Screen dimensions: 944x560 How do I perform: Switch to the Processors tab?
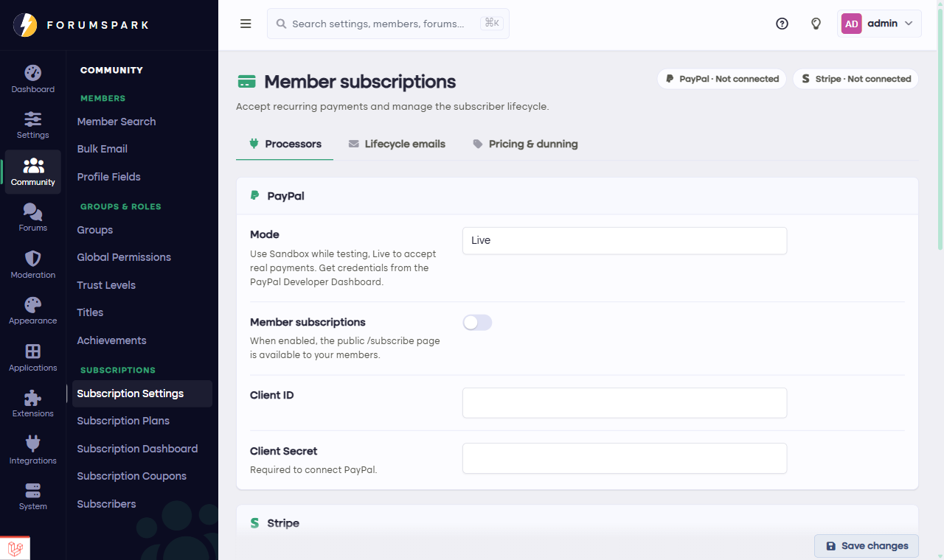coord(285,144)
